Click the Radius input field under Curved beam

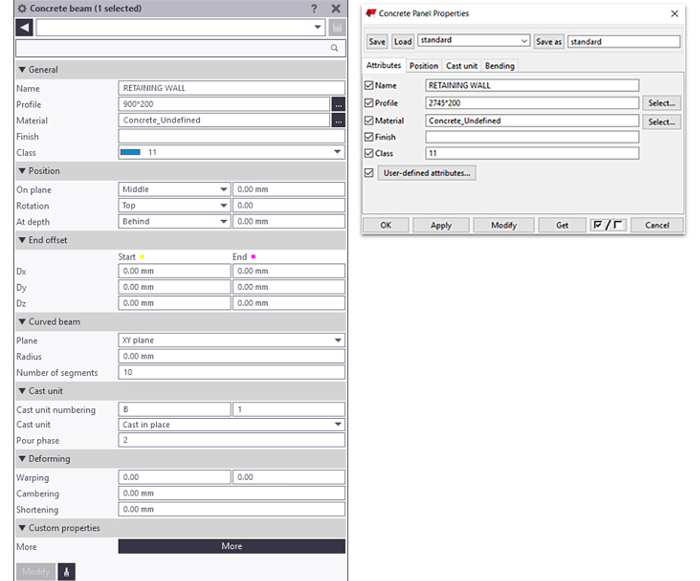pyautogui.click(x=231, y=356)
